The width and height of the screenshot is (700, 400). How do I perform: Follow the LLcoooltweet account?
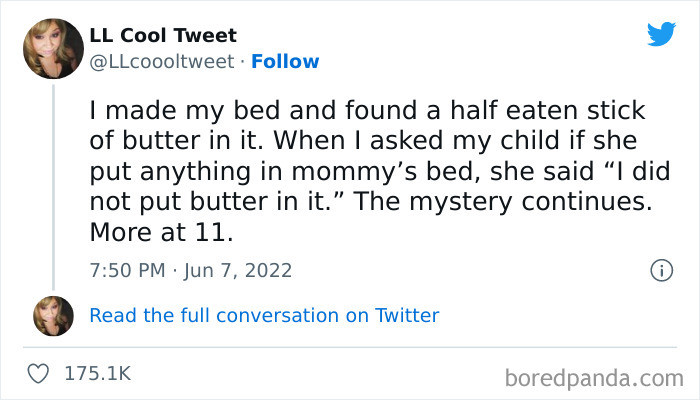[285, 61]
